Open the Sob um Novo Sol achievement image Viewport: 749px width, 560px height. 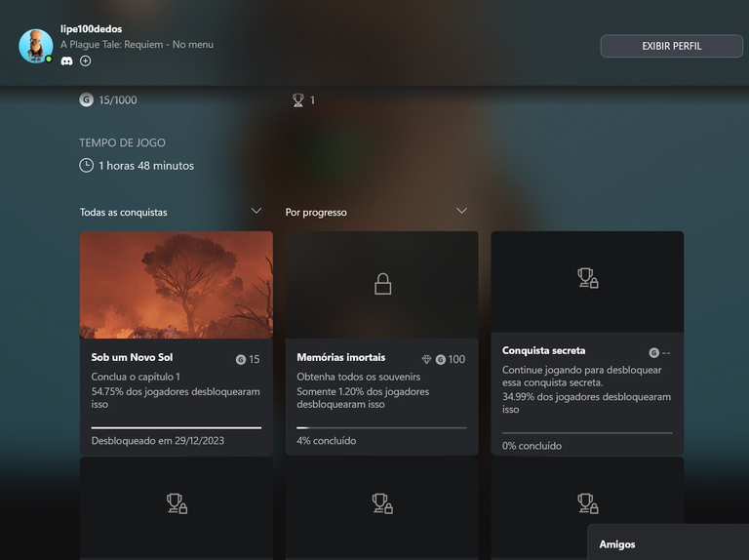(177, 285)
